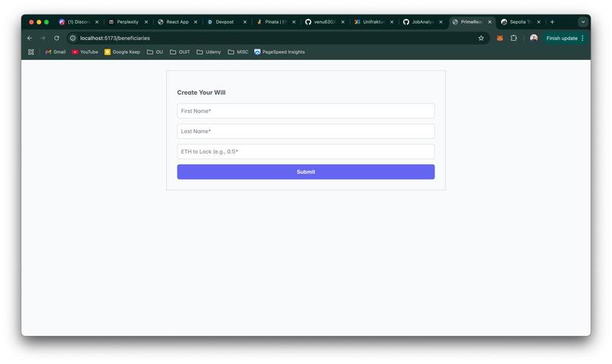Click the yellow minimize window button
Screen dimensions: 612x364
[x=39, y=22]
